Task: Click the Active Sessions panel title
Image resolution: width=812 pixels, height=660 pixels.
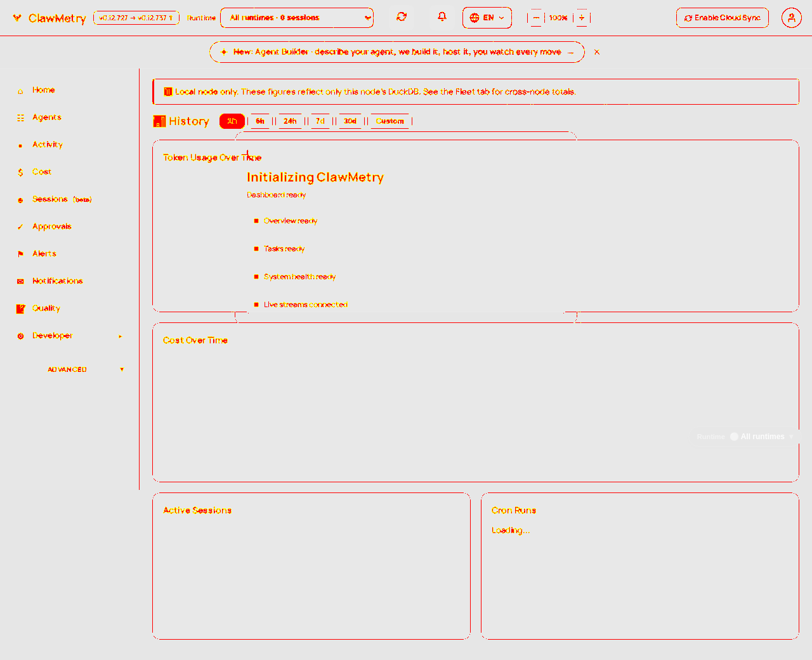Action: coord(197,510)
